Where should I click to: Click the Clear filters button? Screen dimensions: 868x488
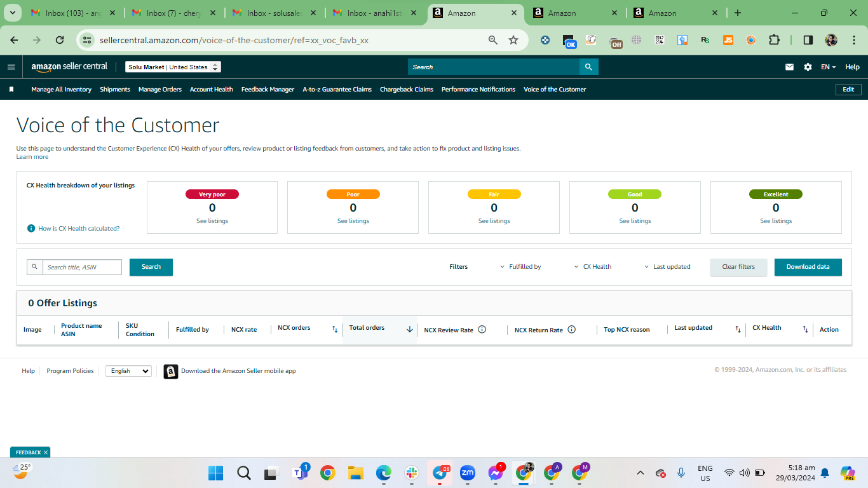[738, 267]
